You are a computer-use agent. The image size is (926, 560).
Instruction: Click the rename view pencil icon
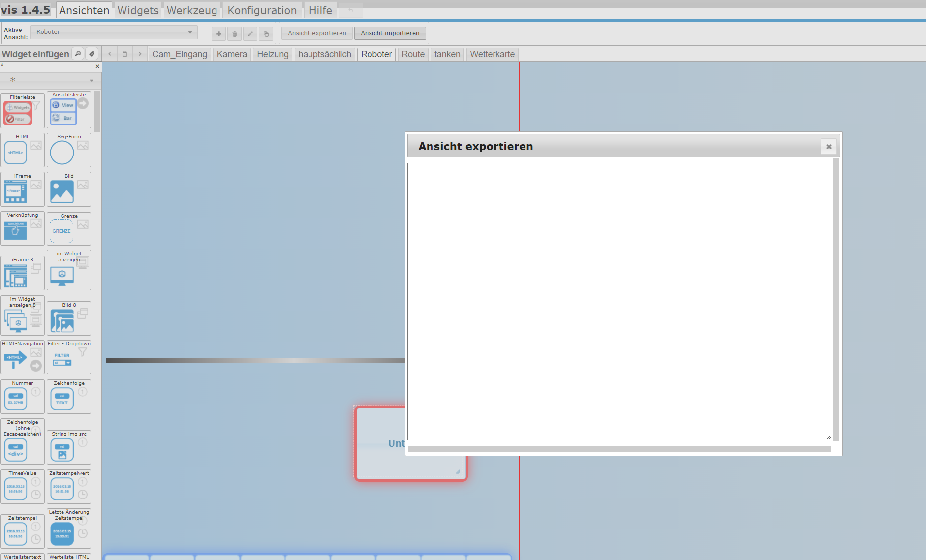[250, 34]
